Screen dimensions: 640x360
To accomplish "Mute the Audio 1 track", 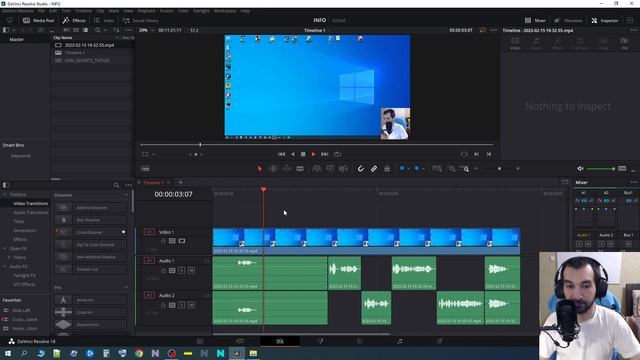I will coord(191,270).
